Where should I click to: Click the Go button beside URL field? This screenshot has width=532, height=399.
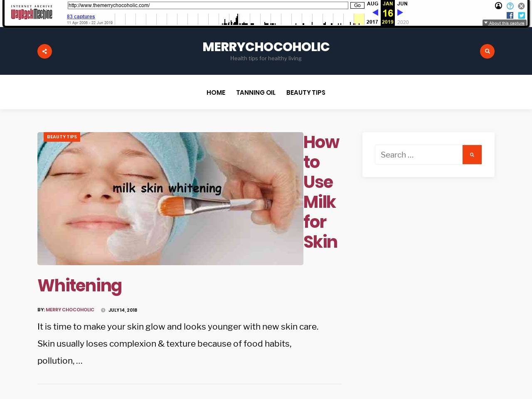pyautogui.click(x=357, y=5)
